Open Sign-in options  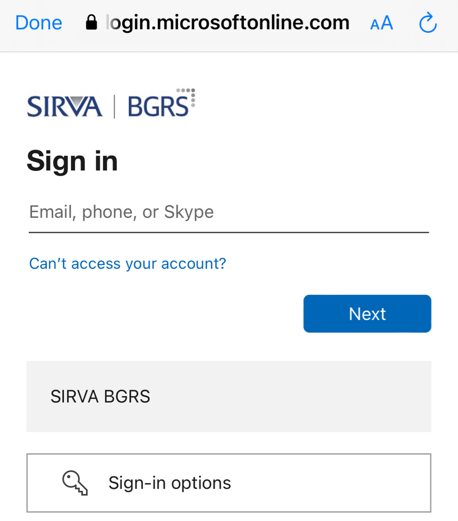tap(229, 483)
